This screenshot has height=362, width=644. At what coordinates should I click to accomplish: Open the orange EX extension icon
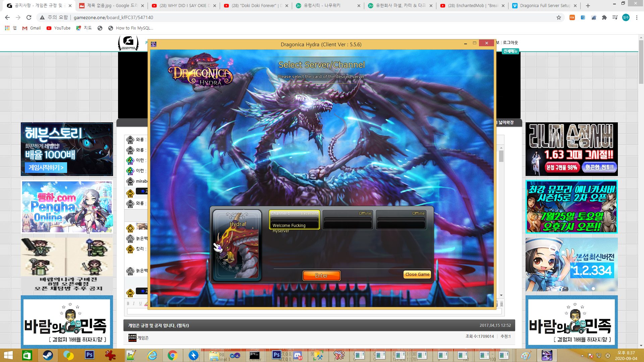point(572,17)
